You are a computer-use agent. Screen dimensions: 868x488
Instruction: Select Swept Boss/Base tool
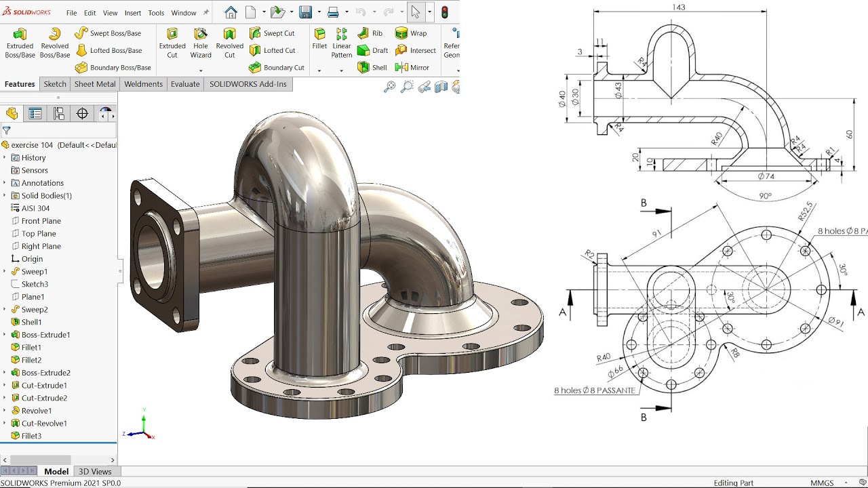point(108,33)
